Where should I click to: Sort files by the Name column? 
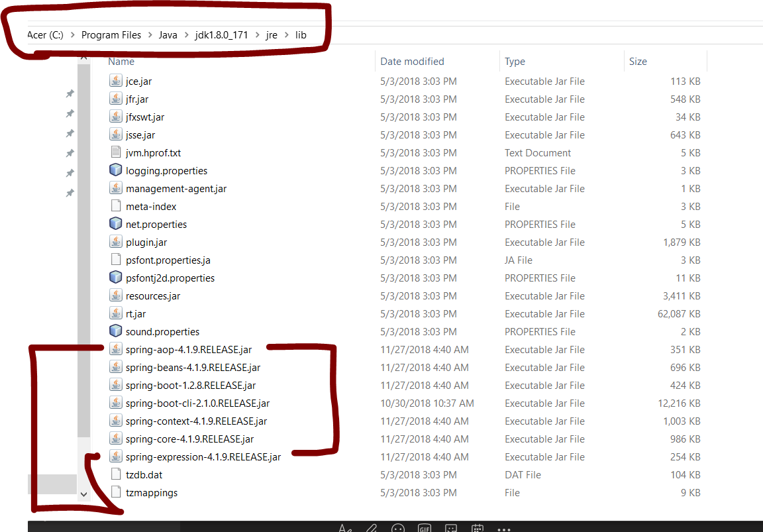tap(121, 62)
